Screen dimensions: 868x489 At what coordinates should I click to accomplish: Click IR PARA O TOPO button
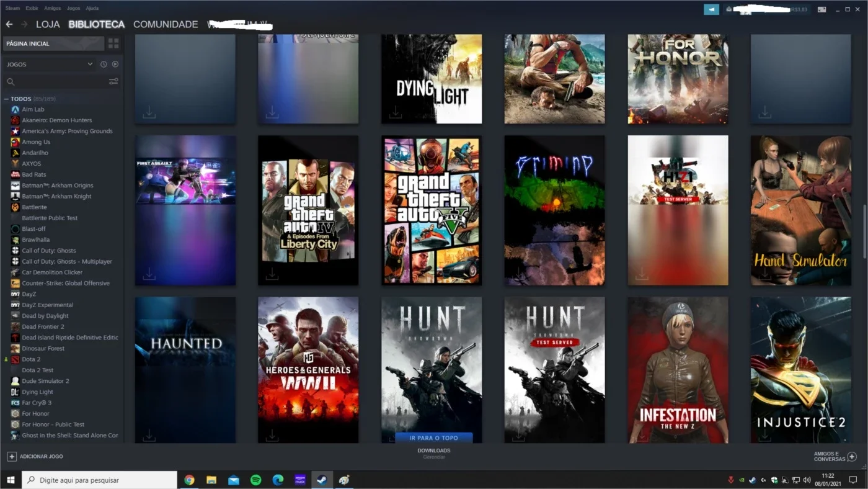coord(434,437)
